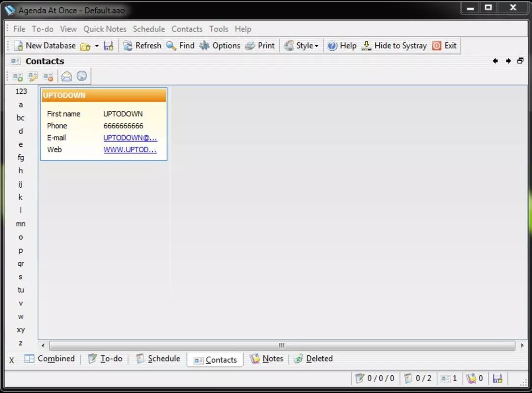Click the horizontal scrollbar thumb
Viewport: 532px width, 393px height.
pos(282,345)
